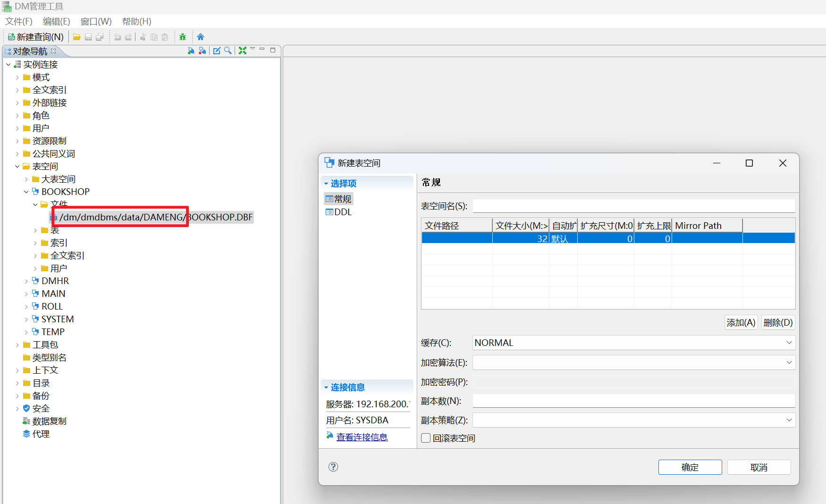Click inside the 表空间名 input field

point(632,206)
